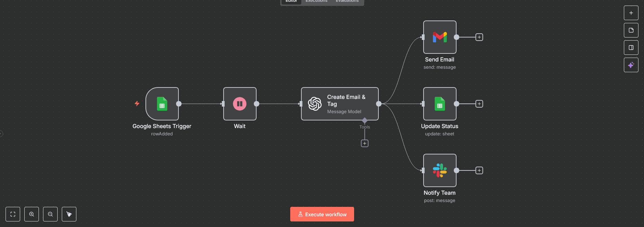Add a sticky note to canvas
Viewport: 644px width, 227px height.
pyautogui.click(x=631, y=30)
